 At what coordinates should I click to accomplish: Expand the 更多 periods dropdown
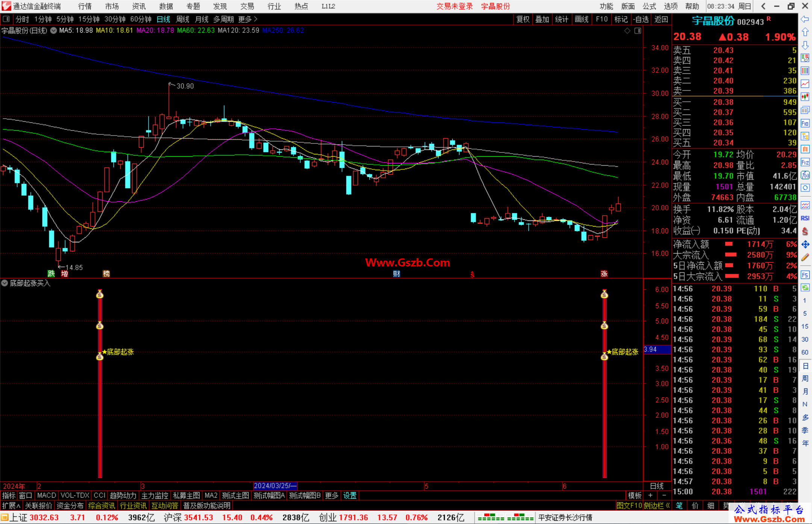click(248, 19)
